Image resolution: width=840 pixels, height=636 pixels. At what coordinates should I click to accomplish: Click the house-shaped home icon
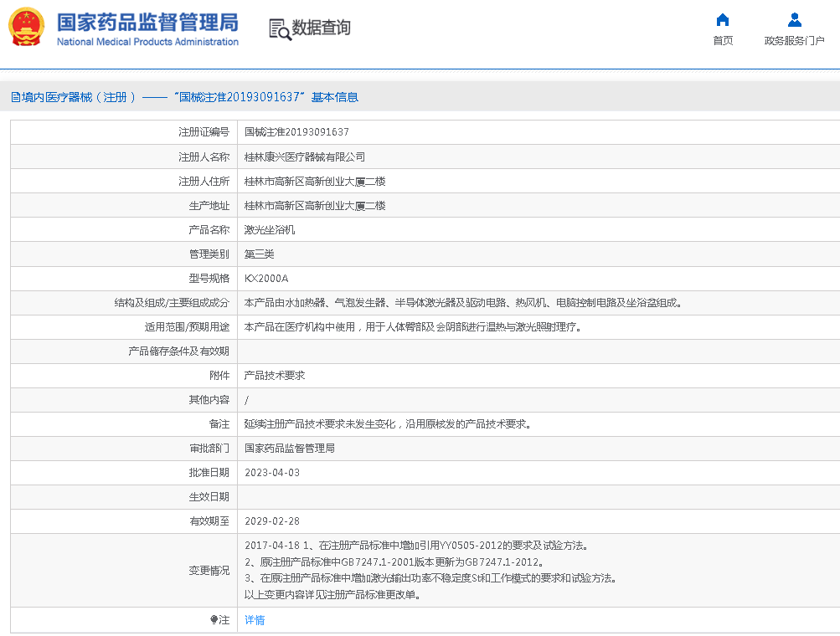(x=722, y=20)
